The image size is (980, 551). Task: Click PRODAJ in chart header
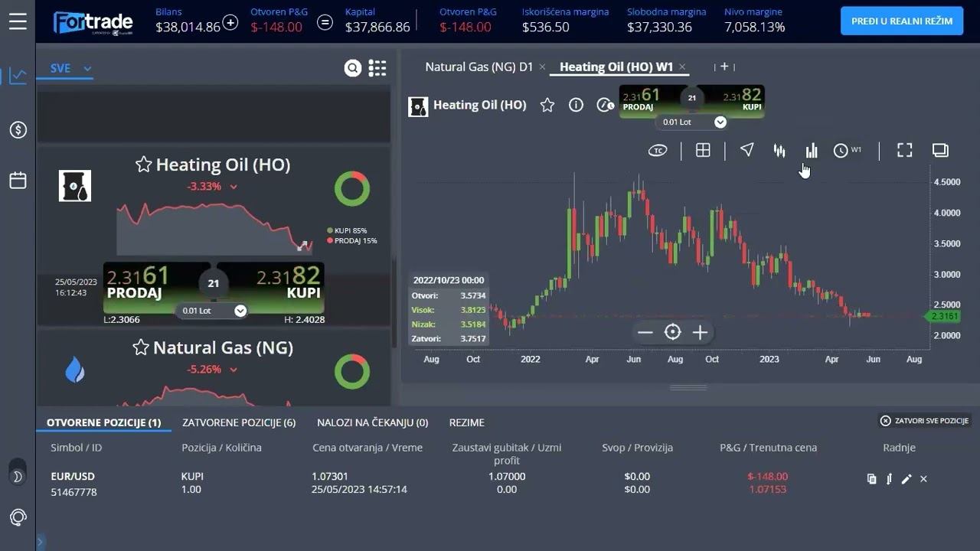648,100
